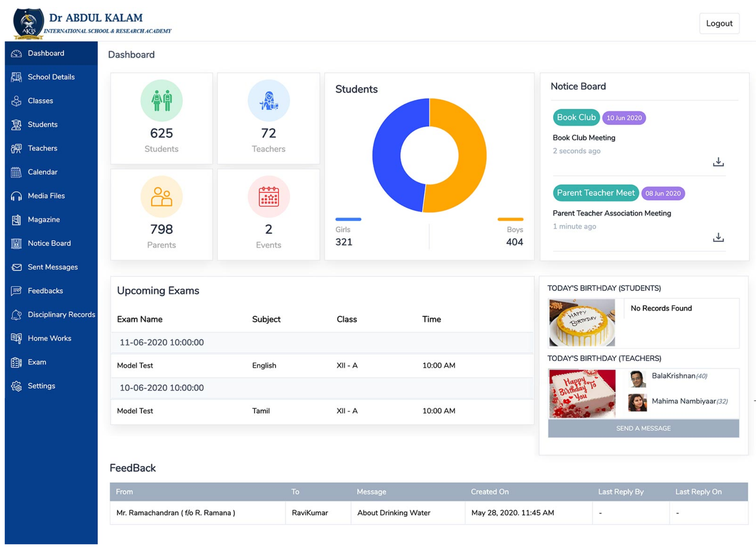Viewport: 756px width, 551px height.
Task: Open Media Files using the headphone icon
Action: (x=16, y=196)
